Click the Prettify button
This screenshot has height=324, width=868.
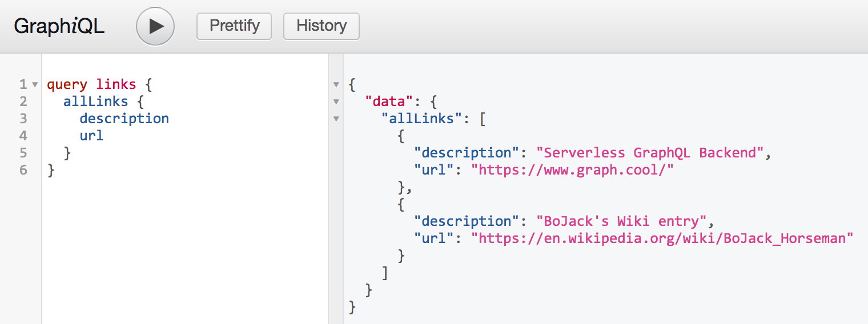tap(234, 26)
